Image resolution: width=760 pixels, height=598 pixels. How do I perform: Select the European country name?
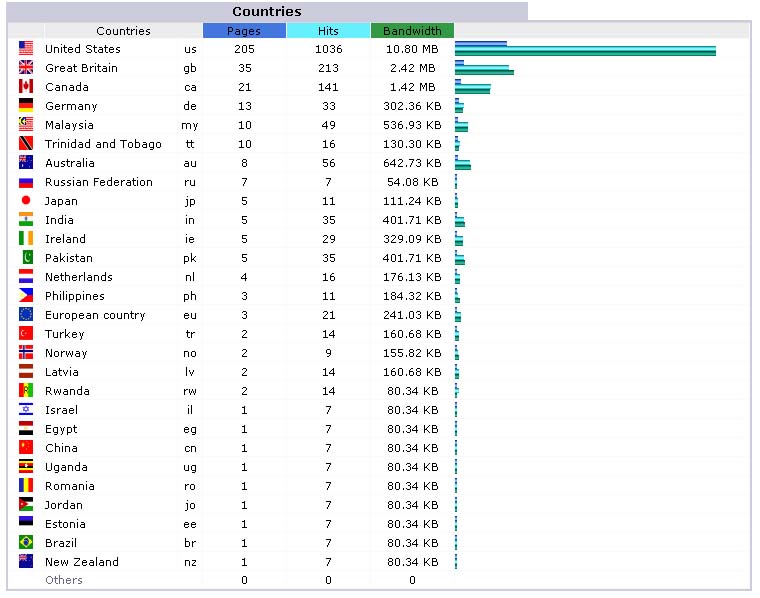pyautogui.click(x=95, y=315)
